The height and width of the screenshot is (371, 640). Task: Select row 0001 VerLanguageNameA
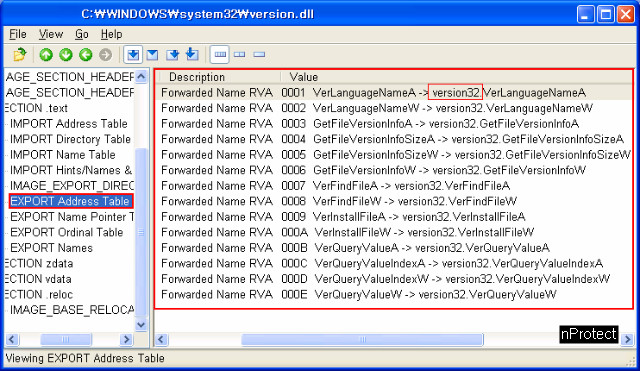[394, 93]
